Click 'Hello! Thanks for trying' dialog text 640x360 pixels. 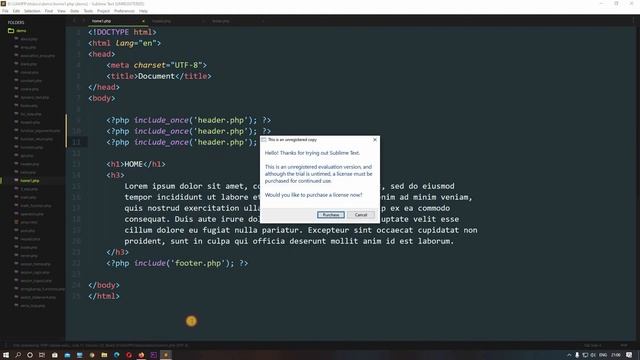[312, 153]
